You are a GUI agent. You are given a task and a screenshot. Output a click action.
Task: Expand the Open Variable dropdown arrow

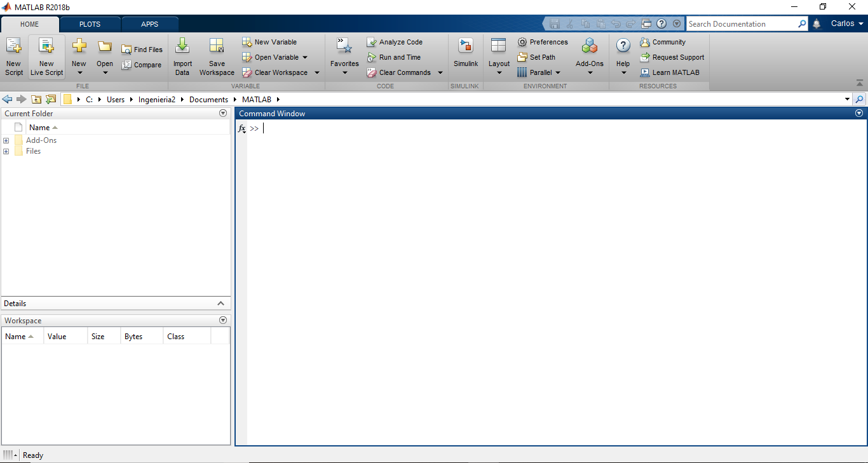pyautogui.click(x=305, y=57)
